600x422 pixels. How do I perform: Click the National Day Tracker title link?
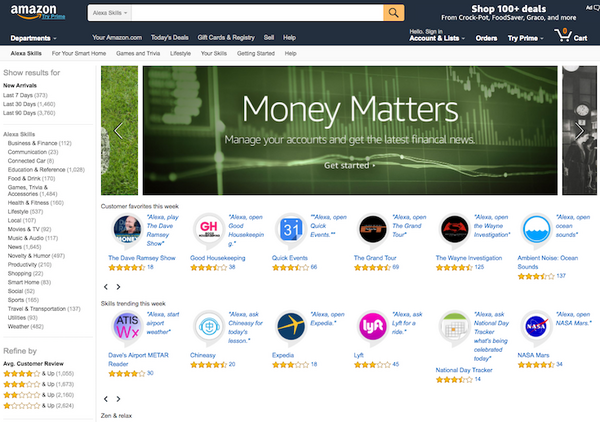[x=464, y=370]
